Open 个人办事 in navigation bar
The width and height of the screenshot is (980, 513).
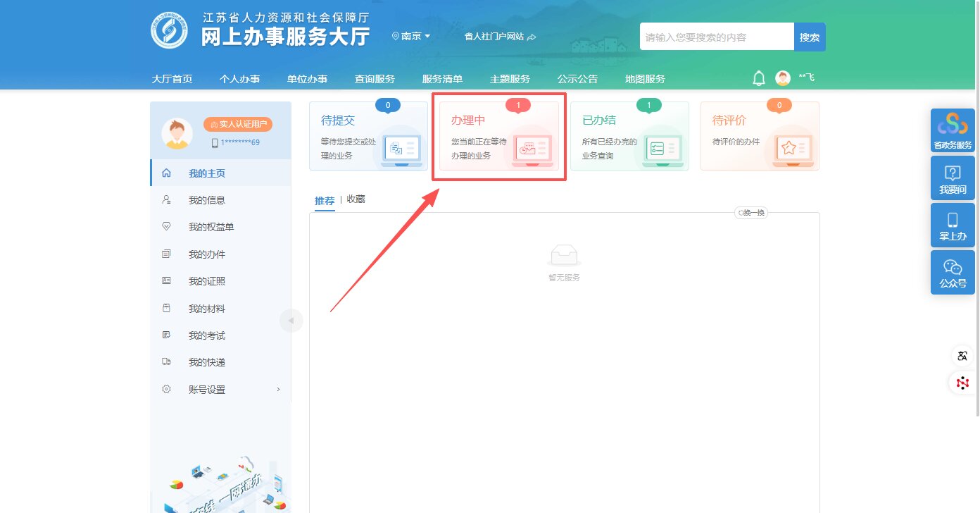click(x=239, y=79)
